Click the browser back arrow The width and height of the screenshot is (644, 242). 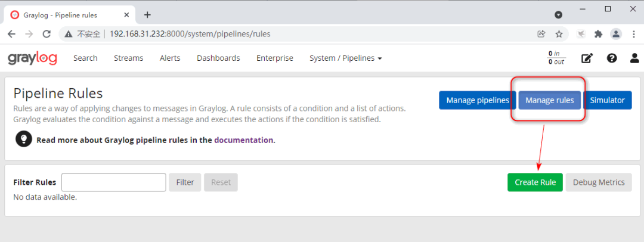click(x=11, y=34)
